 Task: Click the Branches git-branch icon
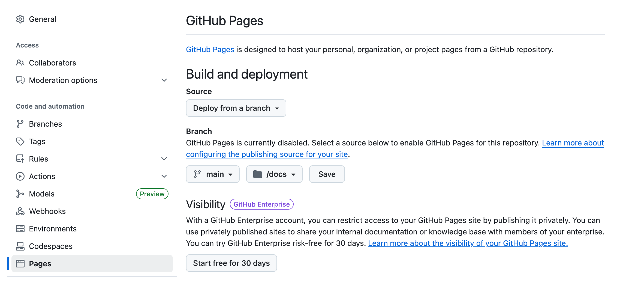point(20,124)
